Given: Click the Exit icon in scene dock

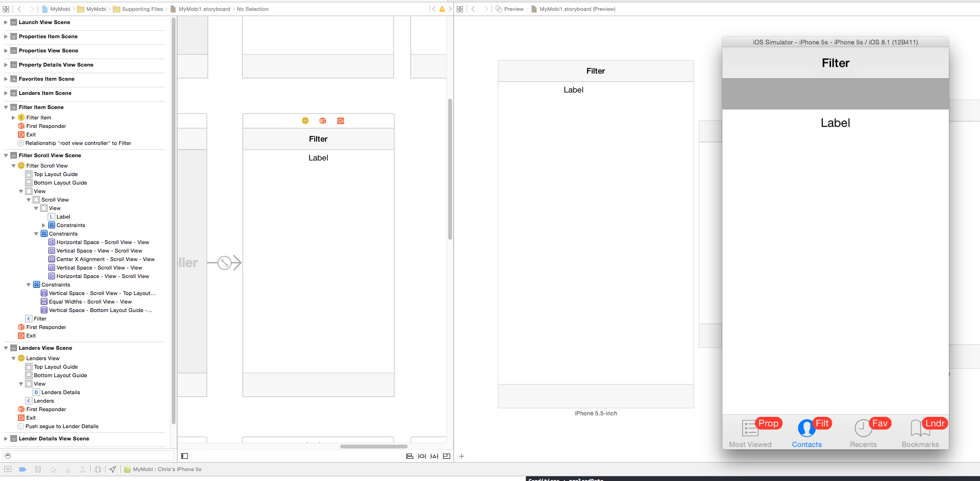Looking at the screenshot, I should pos(341,121).
